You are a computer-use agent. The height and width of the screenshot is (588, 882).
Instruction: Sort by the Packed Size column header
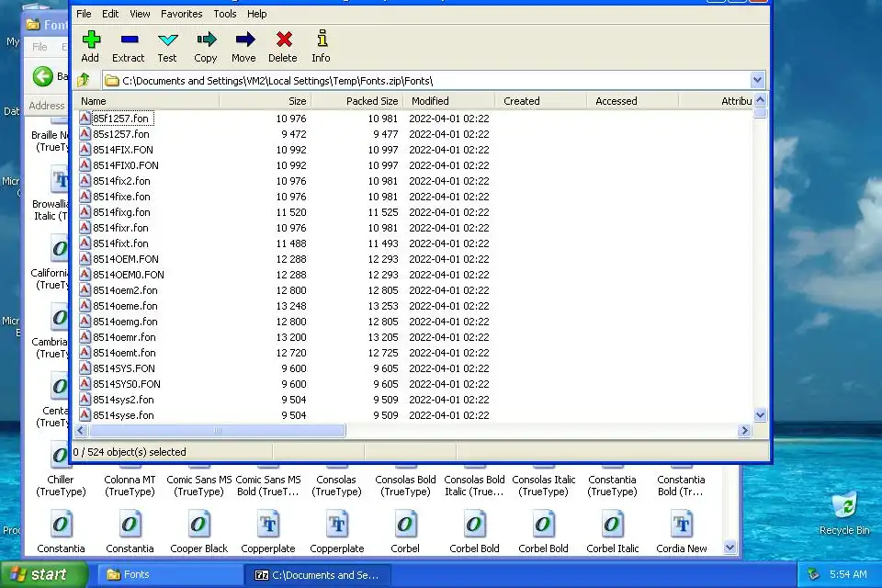pyautogui.click(x=356, y=101)
